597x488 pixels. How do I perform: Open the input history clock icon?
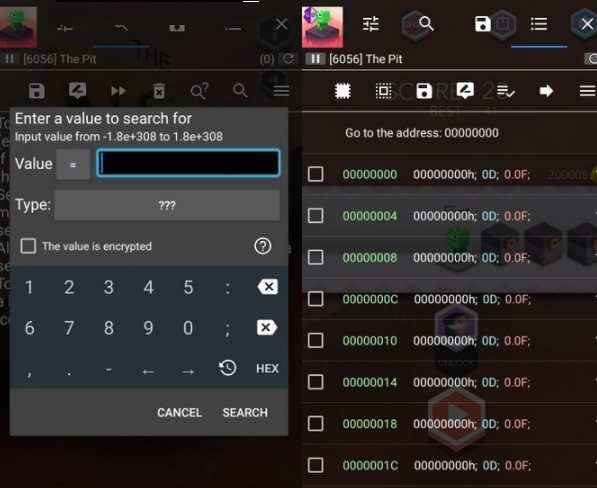coord(228,368)
